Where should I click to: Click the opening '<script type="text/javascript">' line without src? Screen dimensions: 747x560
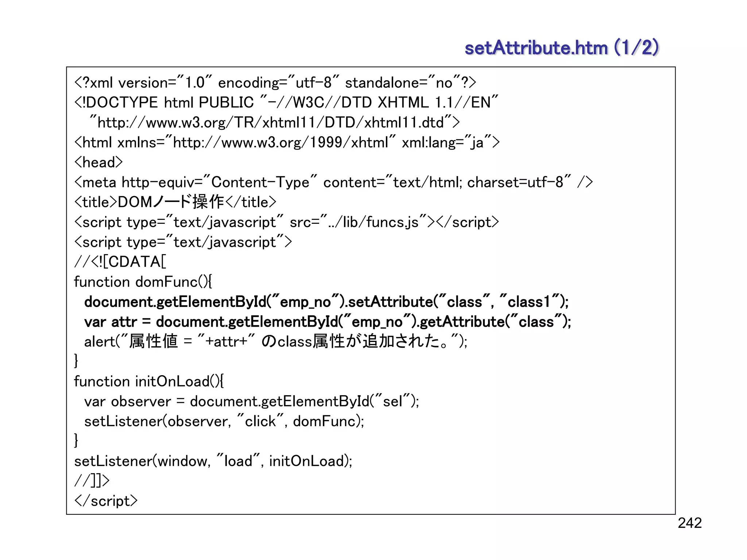(x=183, y=242)
